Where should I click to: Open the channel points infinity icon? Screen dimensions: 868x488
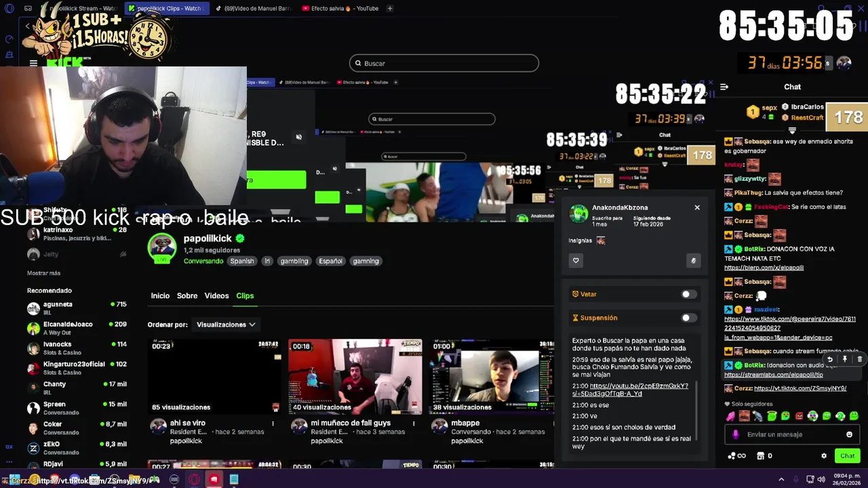(736, 456)
